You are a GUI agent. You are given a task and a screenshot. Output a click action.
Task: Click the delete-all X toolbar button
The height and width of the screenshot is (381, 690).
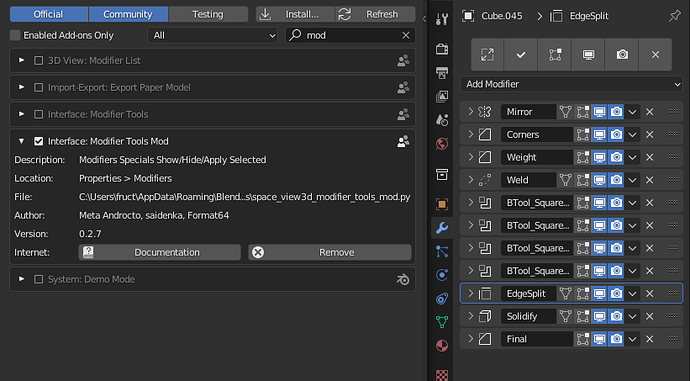[655, 55]
